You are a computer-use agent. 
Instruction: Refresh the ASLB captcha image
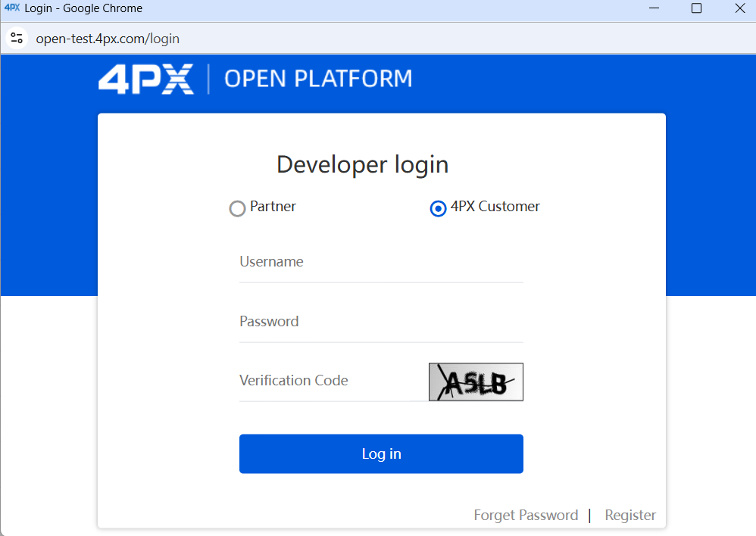tap(476, 382)
